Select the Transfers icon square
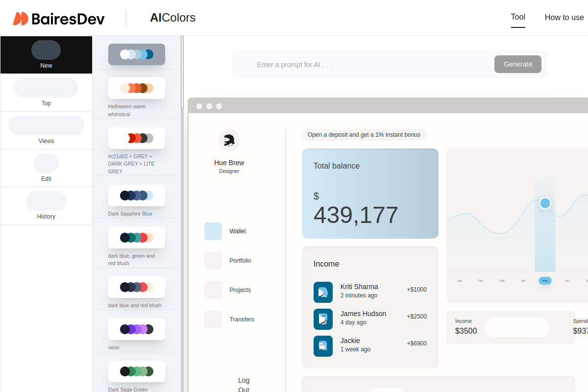 click(x=213, y=319)
